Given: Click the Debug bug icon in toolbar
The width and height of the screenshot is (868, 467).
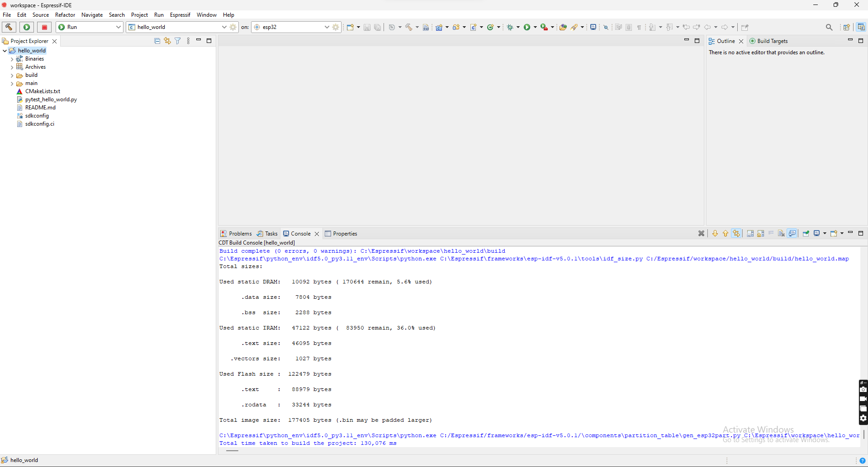Looking at the screenshot, I should pyautogui.click(x=510, y=27).
